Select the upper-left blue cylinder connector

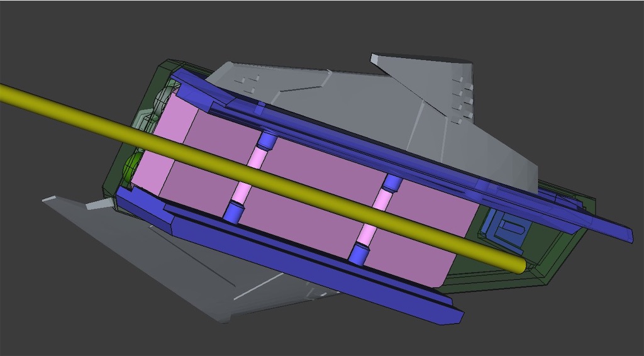(x=266, y=140)
